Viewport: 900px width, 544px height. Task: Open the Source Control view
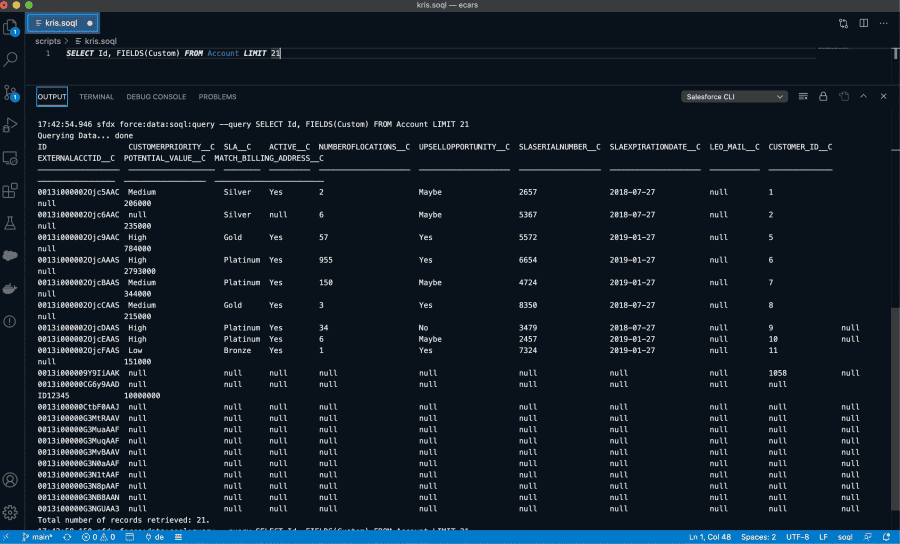[10, 92]
